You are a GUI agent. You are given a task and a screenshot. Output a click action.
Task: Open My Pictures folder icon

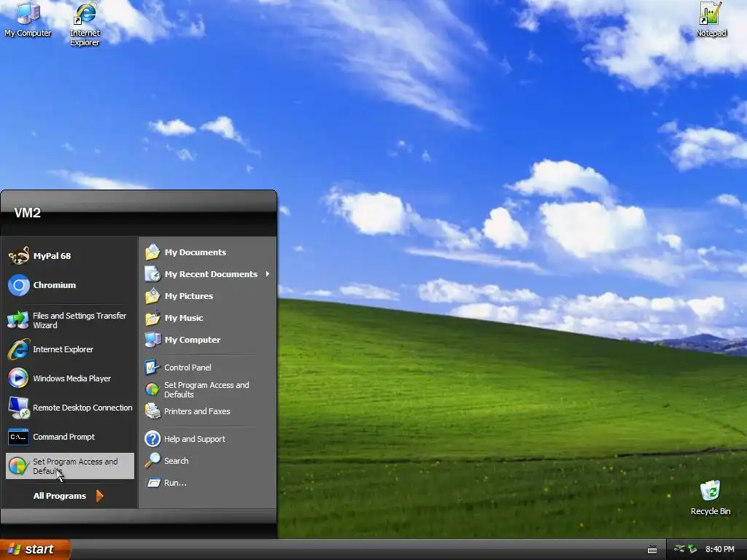tap(152, 296)
